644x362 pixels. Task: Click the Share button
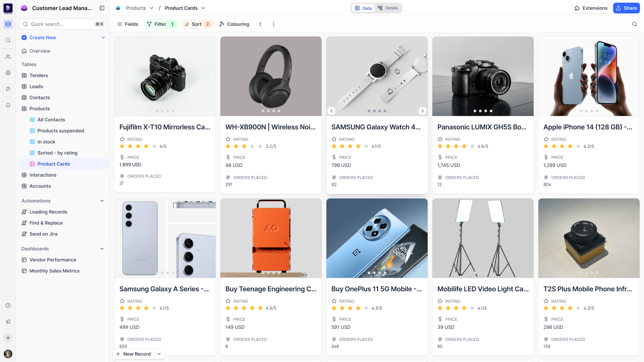tap(626, 8)
